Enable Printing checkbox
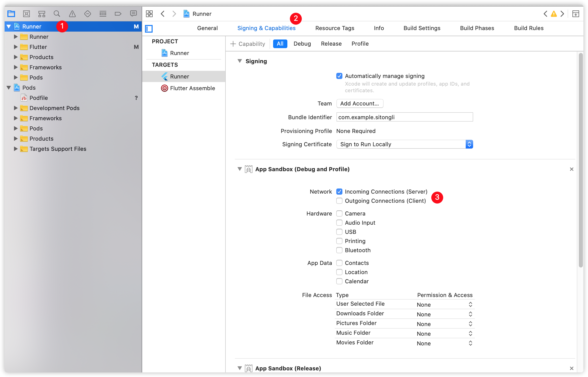 (339, 241)
